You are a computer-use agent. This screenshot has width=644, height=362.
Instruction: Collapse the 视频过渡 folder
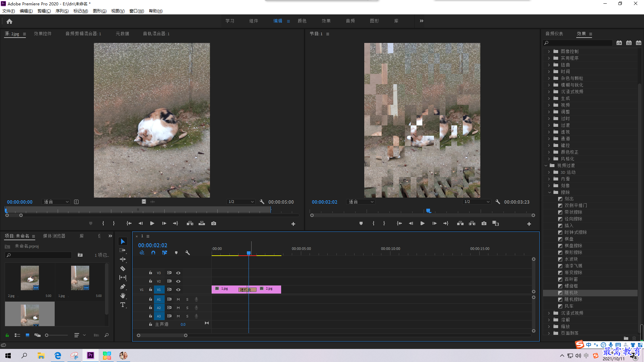546,165
